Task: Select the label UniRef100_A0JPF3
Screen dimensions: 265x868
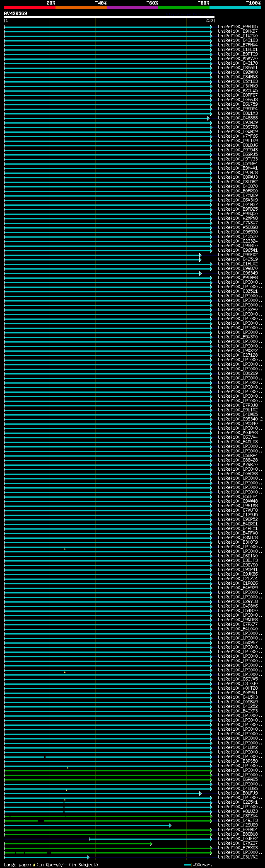Action: tap(238, 433)
